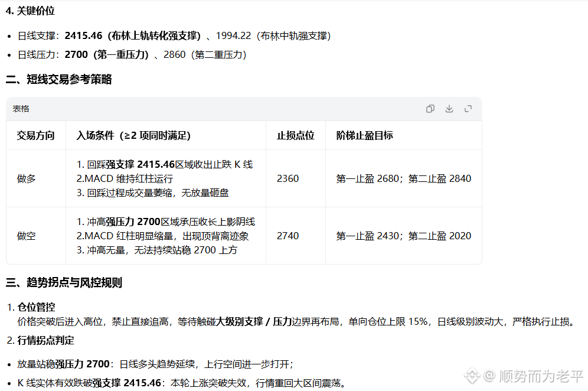The height and width of the screenshot is (391, 588).
Task: Select the 交易方向 column header
Action: tap(35, 135)
